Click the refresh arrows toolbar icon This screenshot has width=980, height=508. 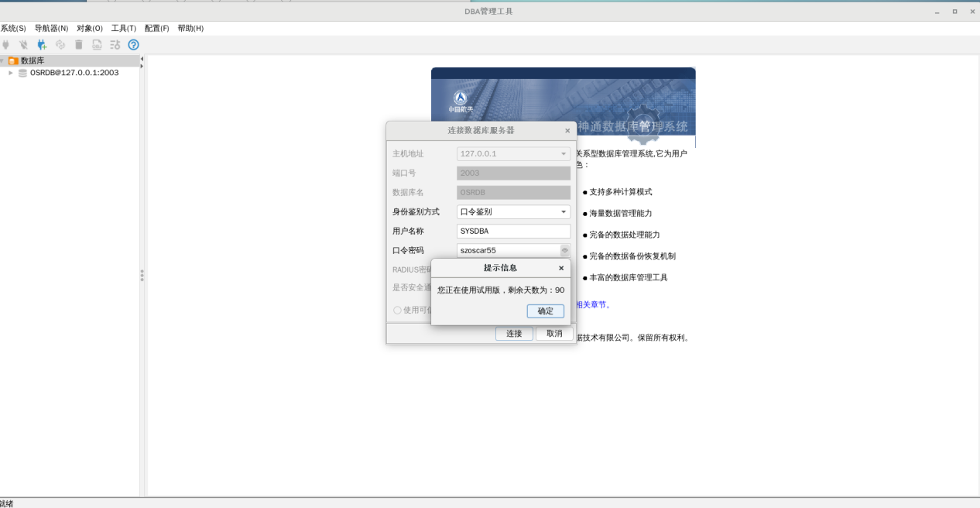(x=60, y=45)
